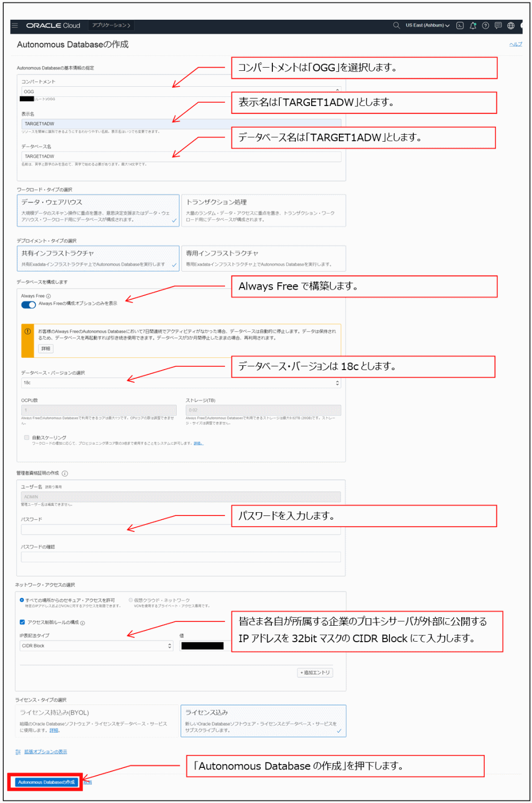Click the info icon beside 管理者資格証明の作成
532x803 pixels.
65,473
